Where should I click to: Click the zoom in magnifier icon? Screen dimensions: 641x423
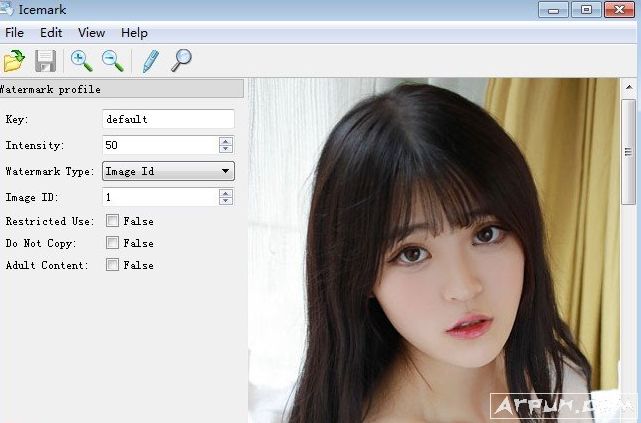point(81,61)
